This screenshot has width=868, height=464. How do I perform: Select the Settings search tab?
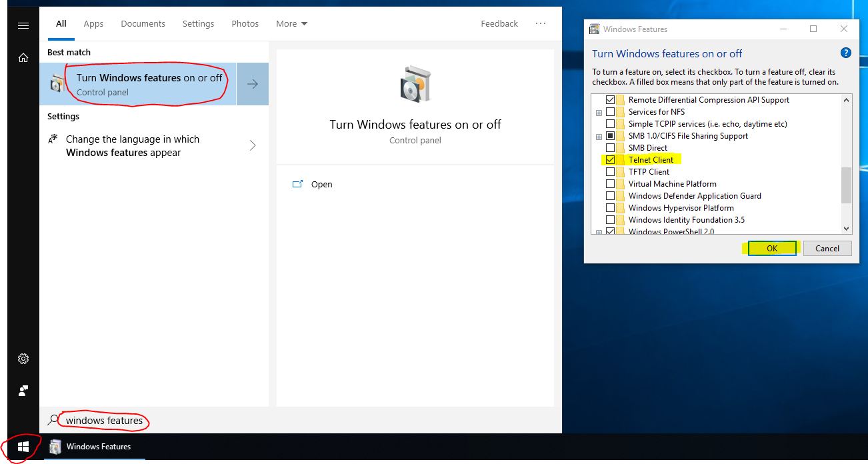tap(198, 23)
